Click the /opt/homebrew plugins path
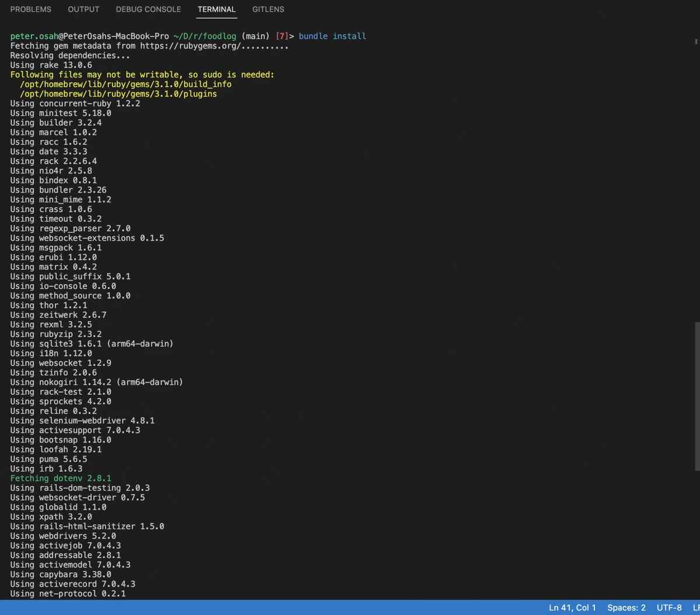Screen dimensions: 700x615 (x=118, y=94)
